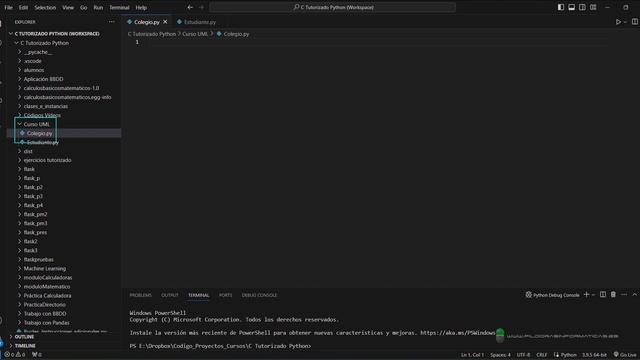Switch to the PORTS panel tab
The image size is (640, 360).
225,295
